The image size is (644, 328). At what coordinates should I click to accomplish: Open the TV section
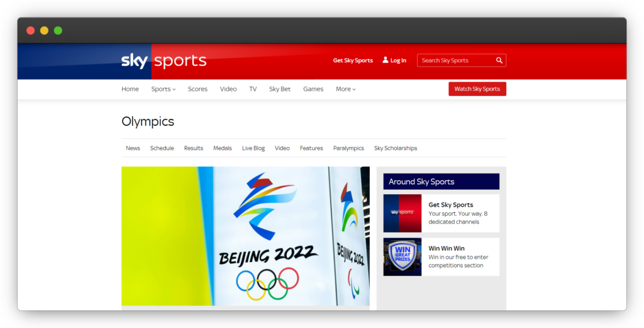pyautogui.click(x=253, y=89)
